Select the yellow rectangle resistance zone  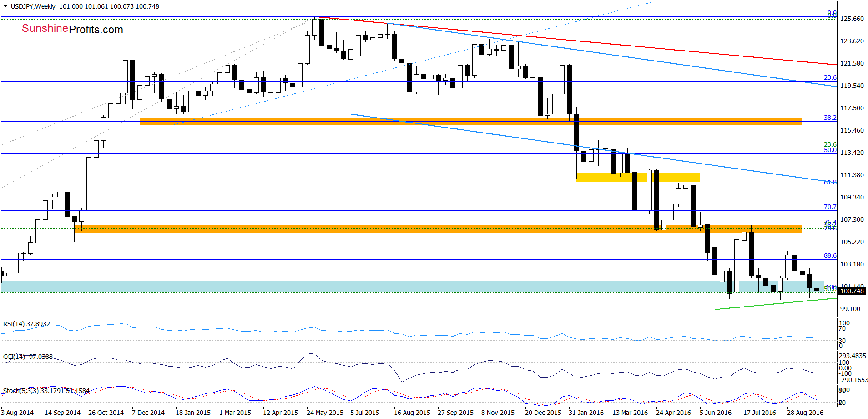(x=638, y=177)
